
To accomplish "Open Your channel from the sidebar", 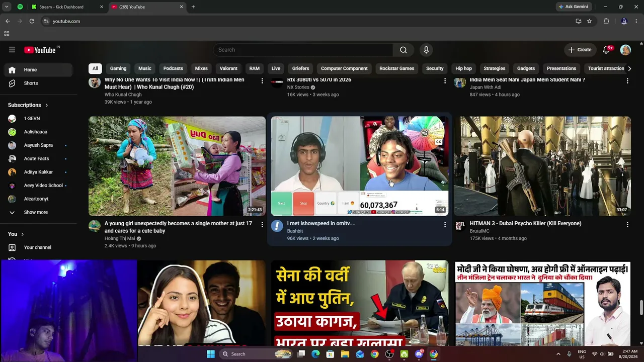I will click(39, 247).
